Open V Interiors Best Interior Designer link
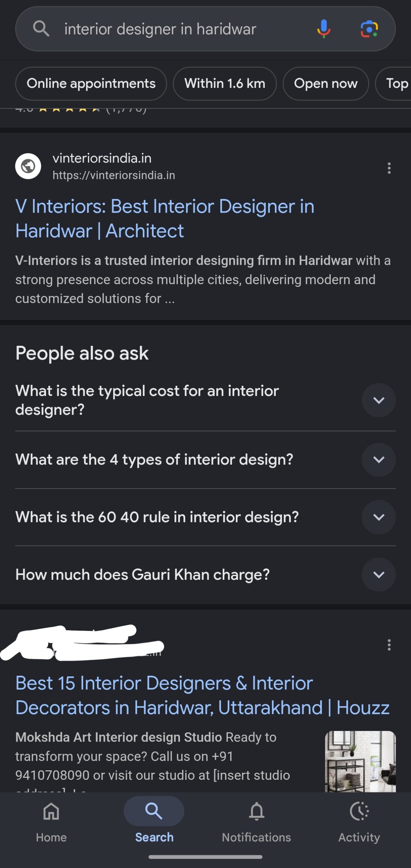The height and width of the screenshot is (868, 411). tap(165, 219)
